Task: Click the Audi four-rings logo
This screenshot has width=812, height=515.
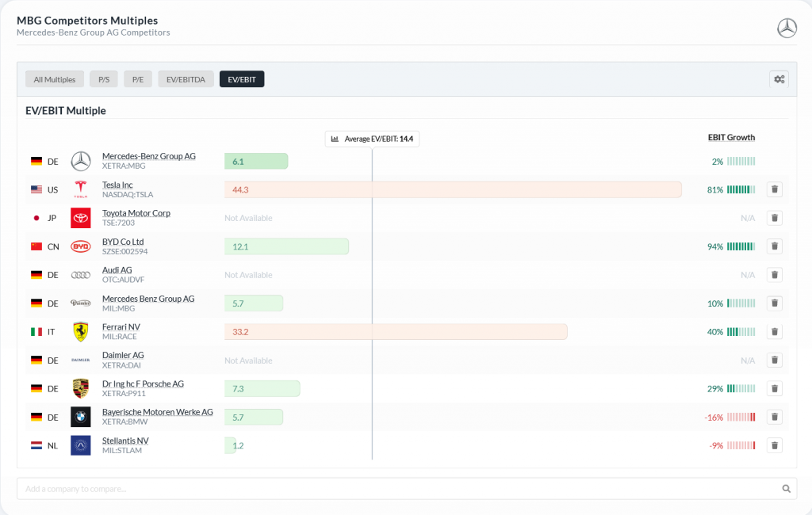Action: (x=81, y=275)
